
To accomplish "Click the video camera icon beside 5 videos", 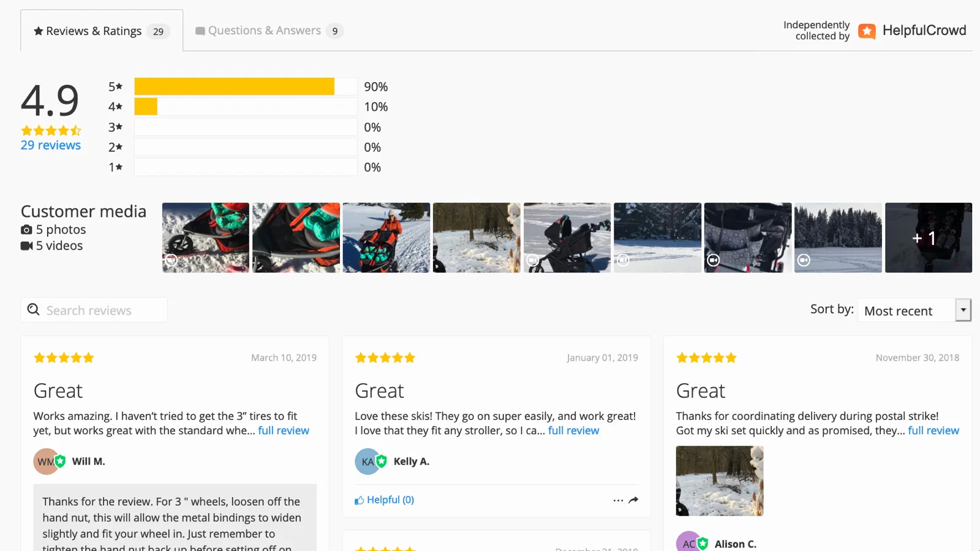I will pyautogui.click(x=26, y=246).
